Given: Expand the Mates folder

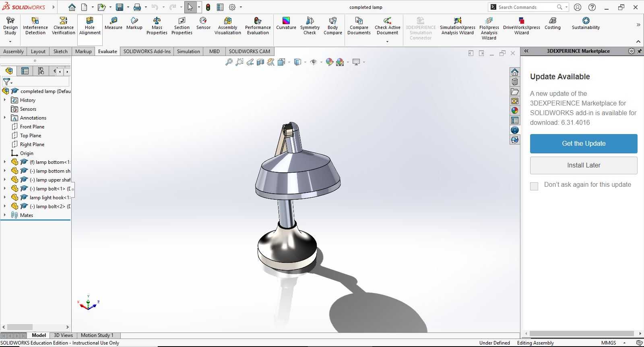Looking at the screenshot, I should 5,215.
